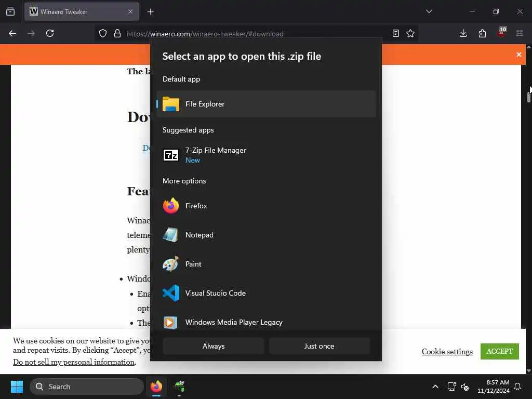Image resolution: width=532 pixels, height=399 pixels.
Task: Click the 'Default app' heading
Action: click(x=181, y=79)
